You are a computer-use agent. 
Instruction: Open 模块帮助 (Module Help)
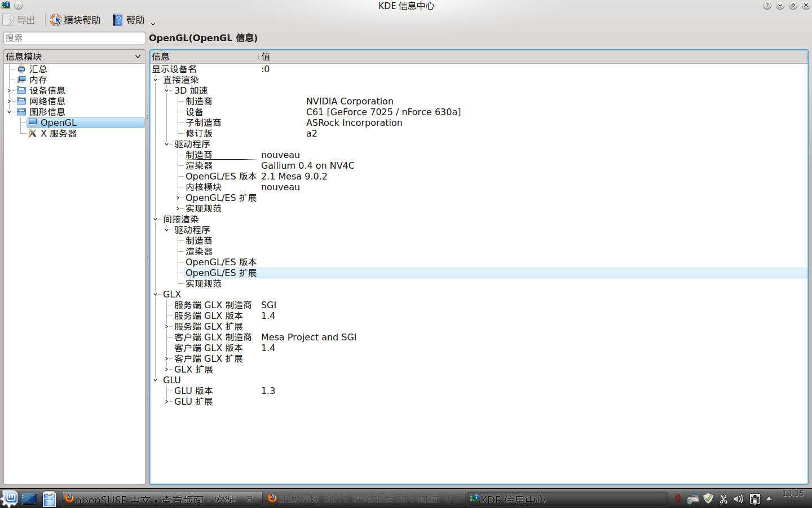click(75, 20)
